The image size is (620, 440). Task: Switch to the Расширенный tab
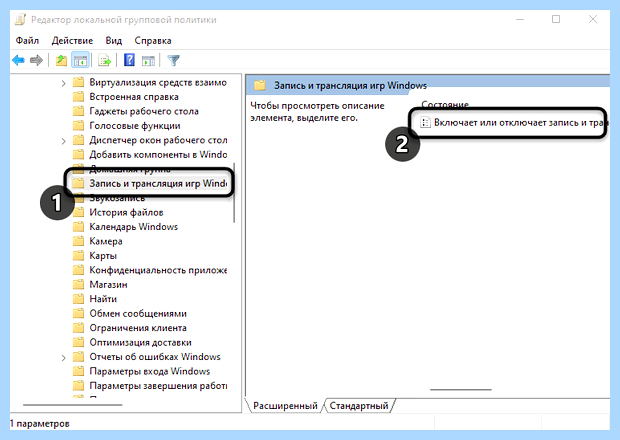click(x=285, y=406)
